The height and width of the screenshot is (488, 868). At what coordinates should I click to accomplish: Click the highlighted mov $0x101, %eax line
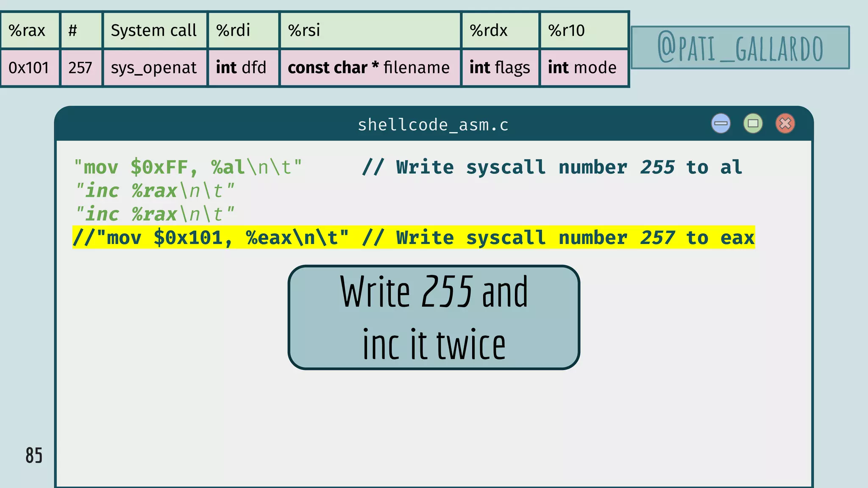(x=414, y=238)
